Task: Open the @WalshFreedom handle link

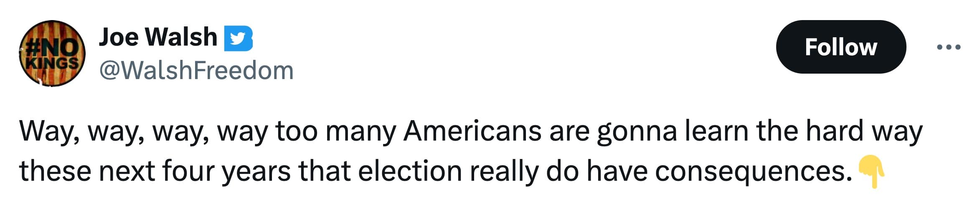Action: point(196,70)
